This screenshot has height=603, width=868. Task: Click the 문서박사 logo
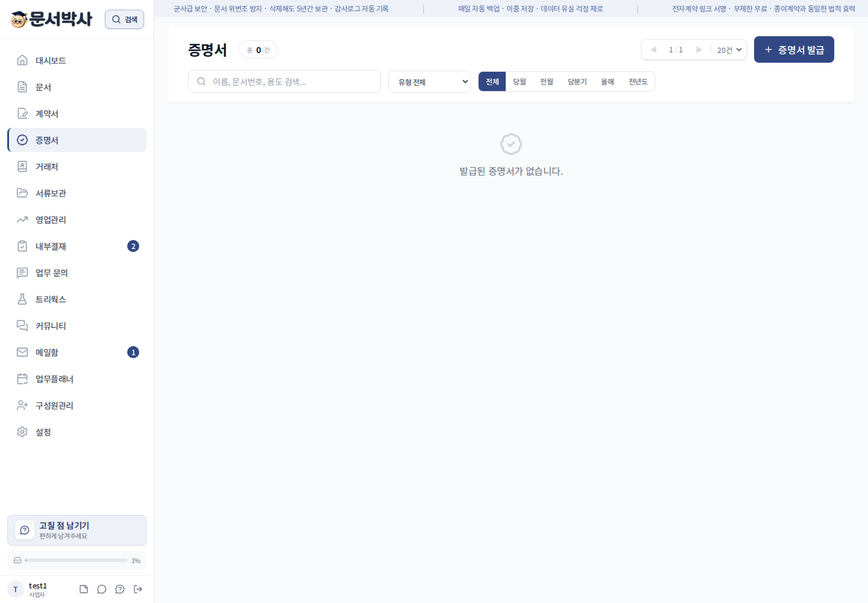tap(52, 19)
